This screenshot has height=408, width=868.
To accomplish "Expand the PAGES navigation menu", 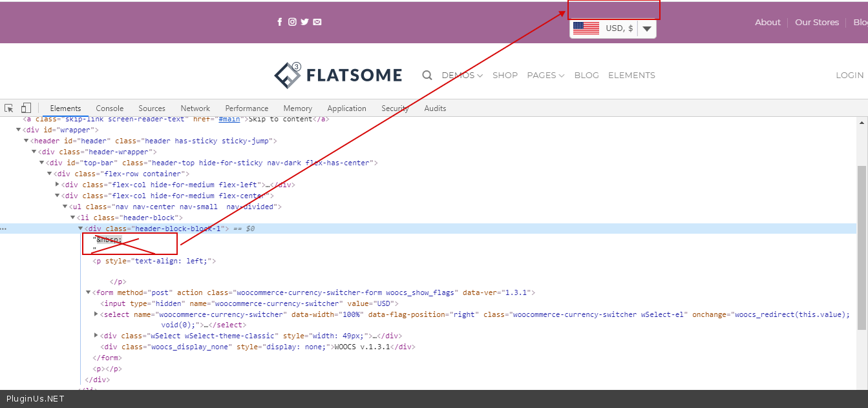I will point(545,76).
